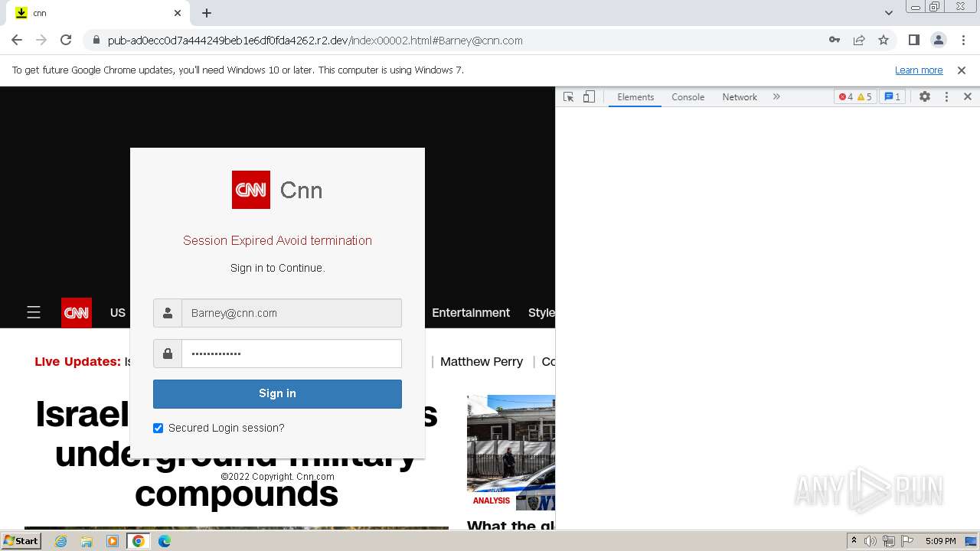This screenshot has width=980, height=551.
Task: Go back to the previous page
Action: pyautogui.click(x=17, y=40)
